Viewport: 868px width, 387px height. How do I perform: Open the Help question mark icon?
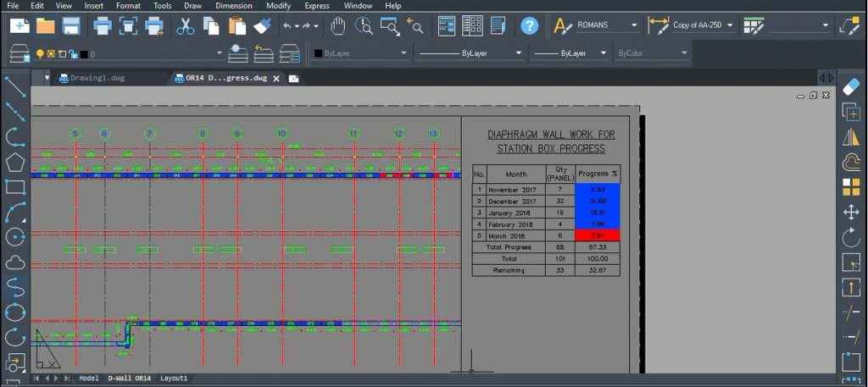(x=530, y=25)
